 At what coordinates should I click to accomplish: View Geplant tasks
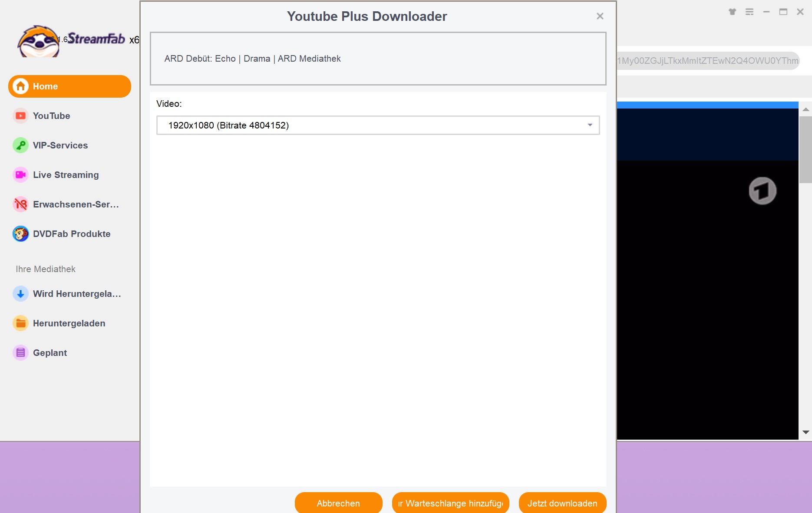50,353
